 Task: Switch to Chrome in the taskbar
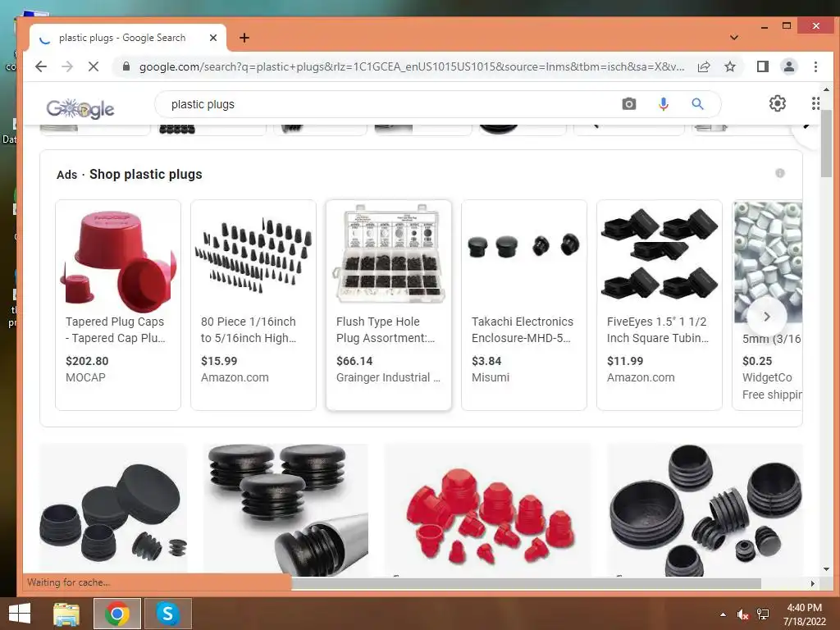[116, 614]
